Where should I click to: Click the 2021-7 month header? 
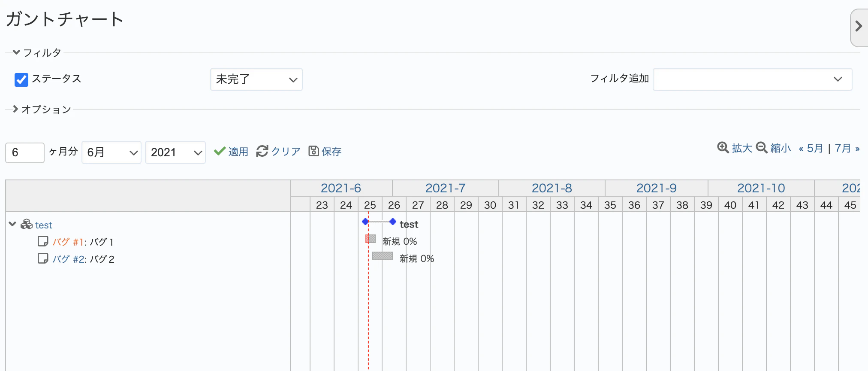click(x=446, y=188)
